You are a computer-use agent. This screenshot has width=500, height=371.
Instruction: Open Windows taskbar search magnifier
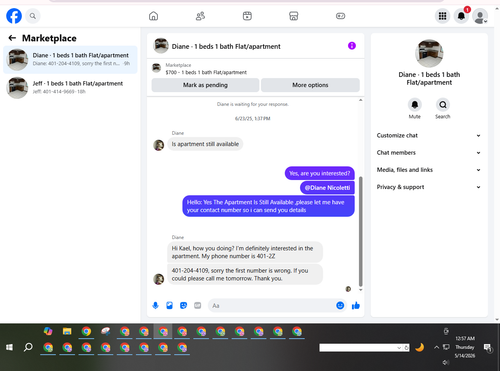tap(28, 347)
